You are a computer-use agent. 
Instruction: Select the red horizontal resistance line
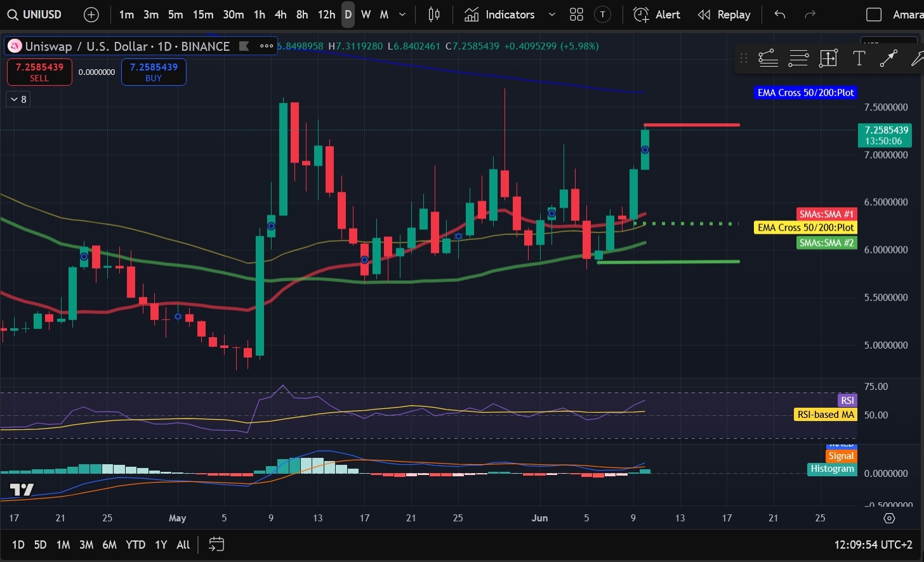[692, 124]
